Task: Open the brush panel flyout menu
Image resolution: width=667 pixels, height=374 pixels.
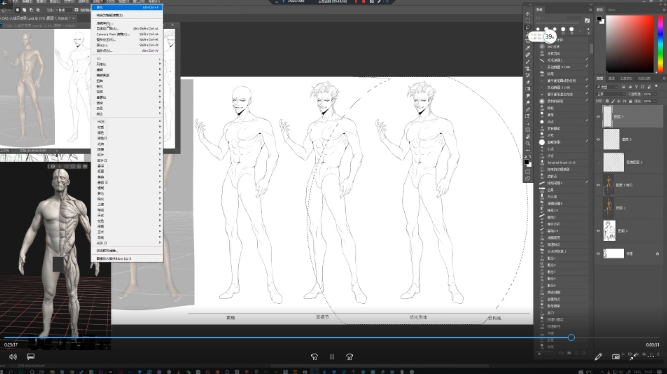Action: pos(590,9)
